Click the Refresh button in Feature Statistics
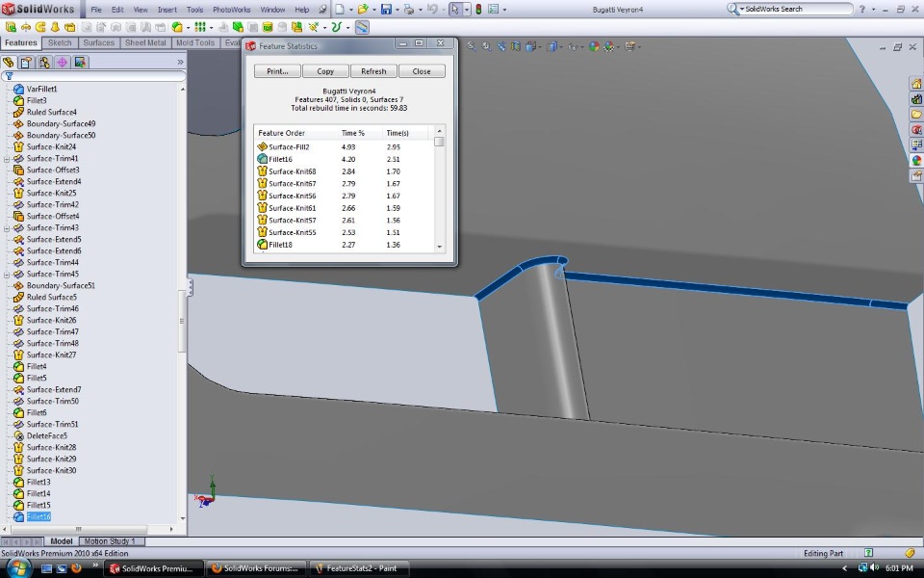The height and width of the screenshot is (578, 924). point(373,71)
